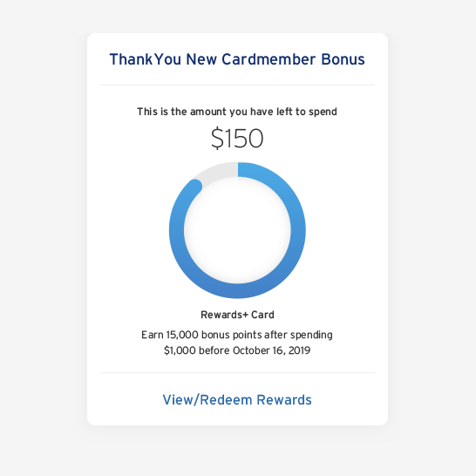
Task: Click the left side of the blue ring
Action: pyautogui.click(x=176, y=230)
